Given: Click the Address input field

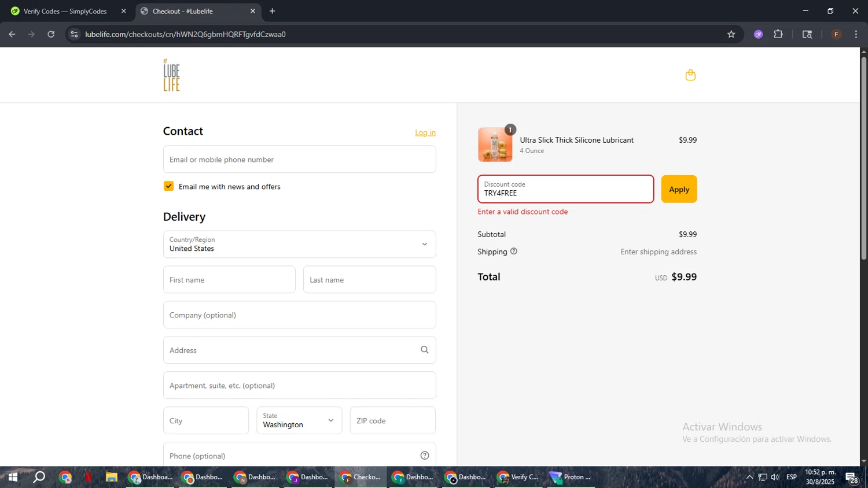Looking at the screenshot, I should click(x=299, y=350).
